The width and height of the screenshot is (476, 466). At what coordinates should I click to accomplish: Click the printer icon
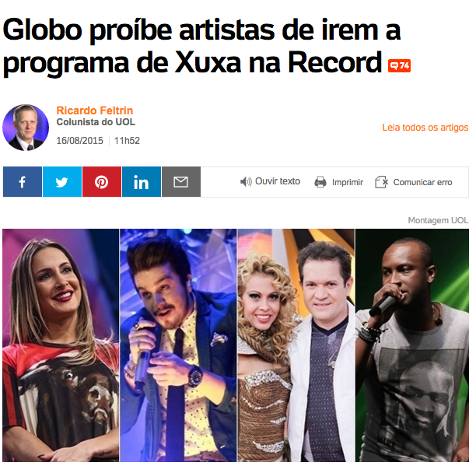tap(320, 182)
